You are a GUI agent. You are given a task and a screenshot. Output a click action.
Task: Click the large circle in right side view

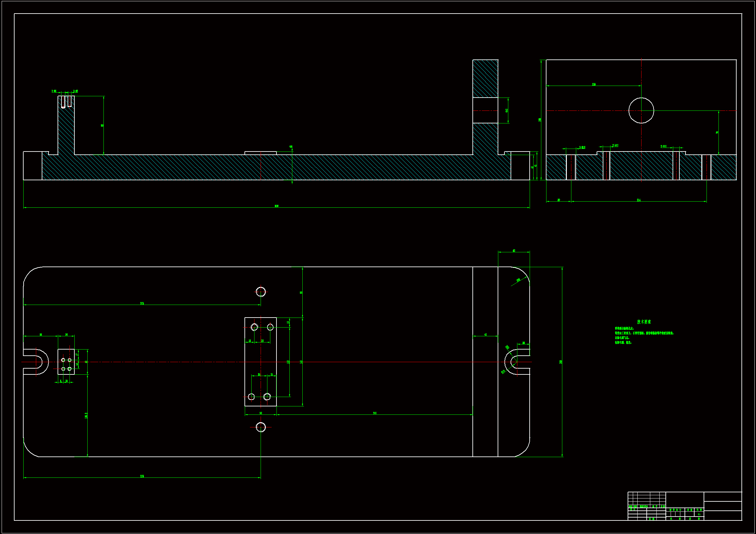click(x=641, y=110)
